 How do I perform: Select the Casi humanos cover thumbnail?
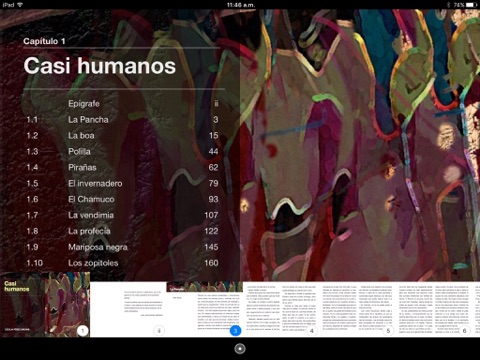click(x=45, y=305)
